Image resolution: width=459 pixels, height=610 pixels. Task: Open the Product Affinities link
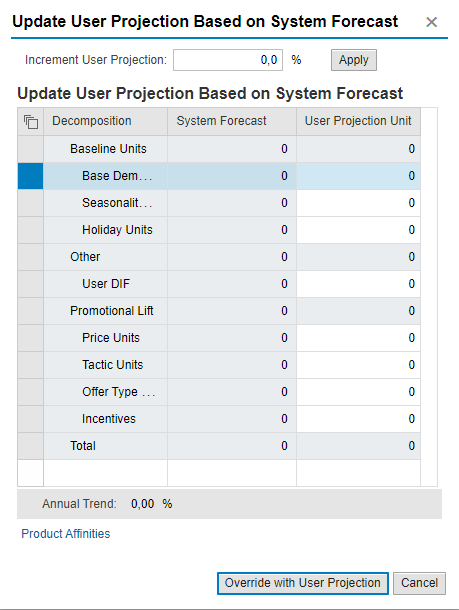click(x=66, y=534)
